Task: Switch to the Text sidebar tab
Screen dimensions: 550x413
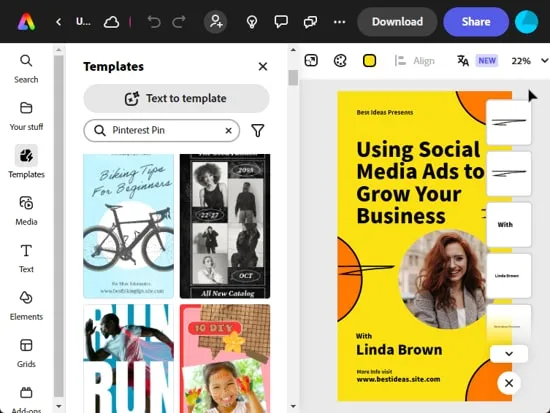Action: pos(26,258)
